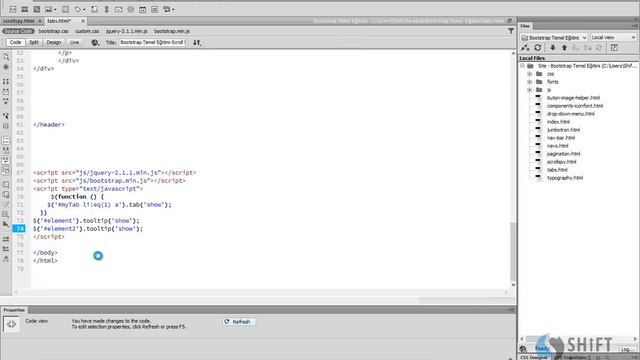Turn on Live view
640x360 pixels.
pyautogui.click(x=74, y=42)
